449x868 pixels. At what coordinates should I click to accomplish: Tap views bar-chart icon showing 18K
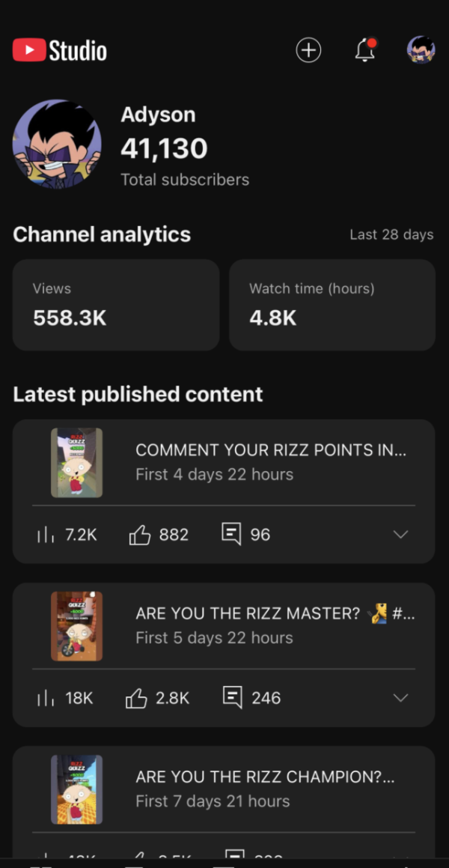[x=45, y=698]
